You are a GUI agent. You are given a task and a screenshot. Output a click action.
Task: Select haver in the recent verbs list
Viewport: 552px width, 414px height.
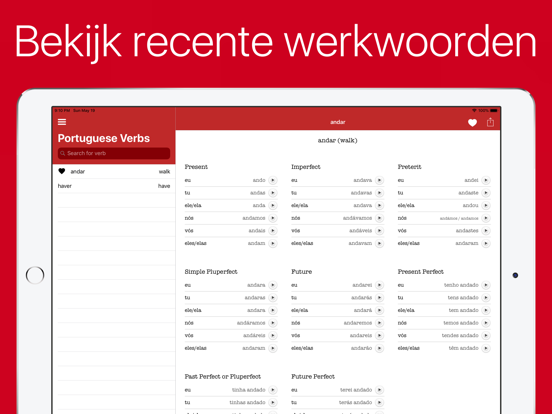click(x=114, y=186)
